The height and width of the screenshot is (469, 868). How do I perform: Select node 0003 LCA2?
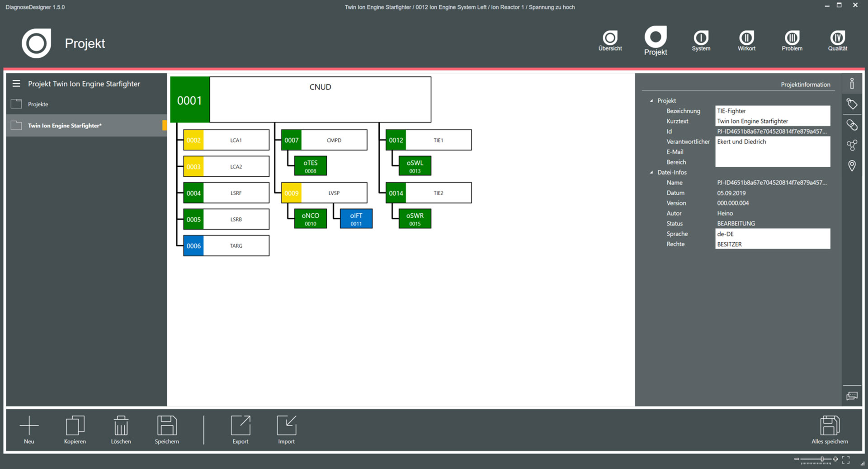(x=226, y=167)
